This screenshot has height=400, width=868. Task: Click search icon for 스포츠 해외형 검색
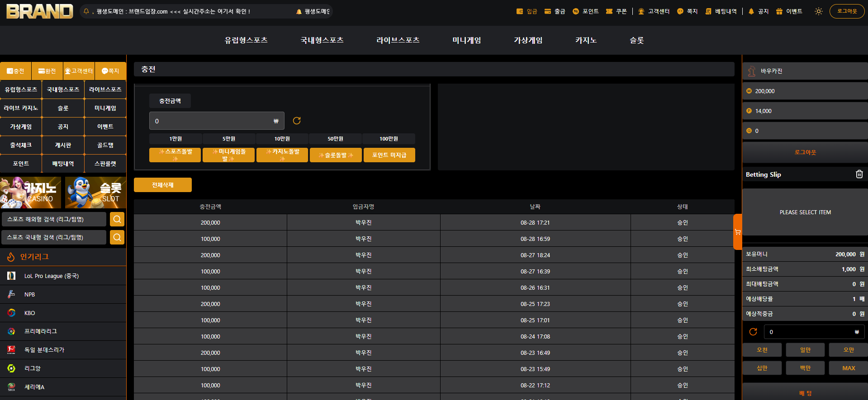[117, 219]
